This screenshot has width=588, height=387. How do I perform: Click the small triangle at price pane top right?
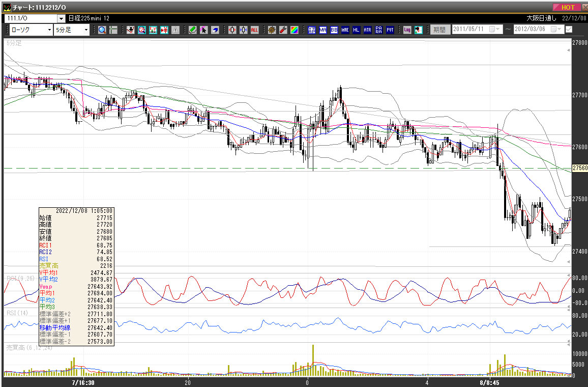569,49
